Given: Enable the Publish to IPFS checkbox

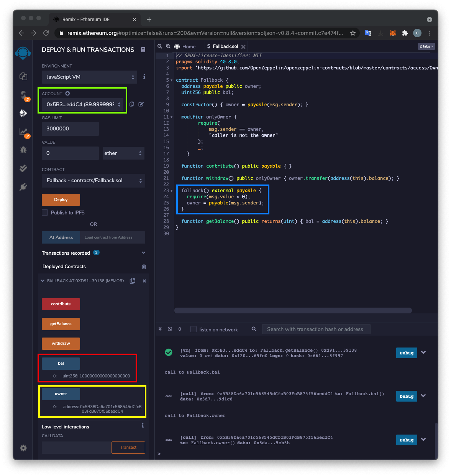Looking at the screenshot, I should 45,212.
